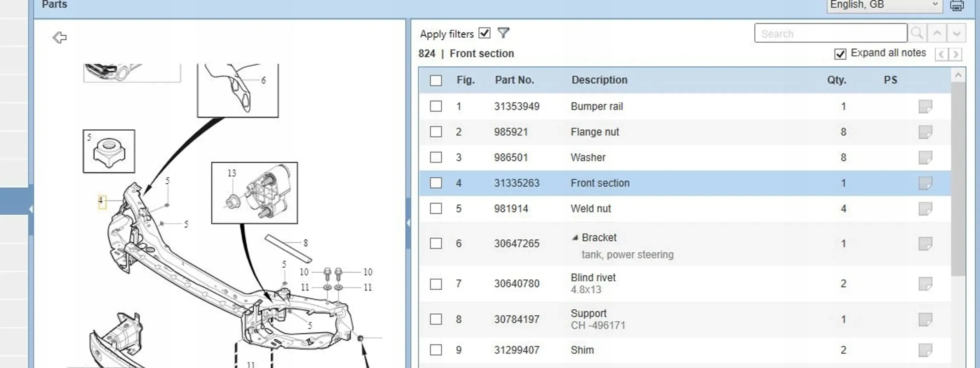Collapse the left sidebar handle
The height and width of the screenshot is (368, 980).
31,209
